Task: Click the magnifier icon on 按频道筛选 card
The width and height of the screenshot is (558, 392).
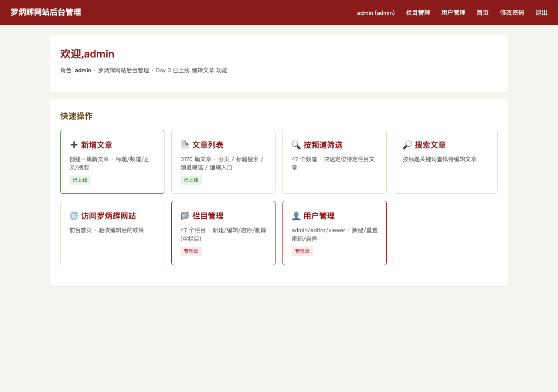Action: [296, 145]
